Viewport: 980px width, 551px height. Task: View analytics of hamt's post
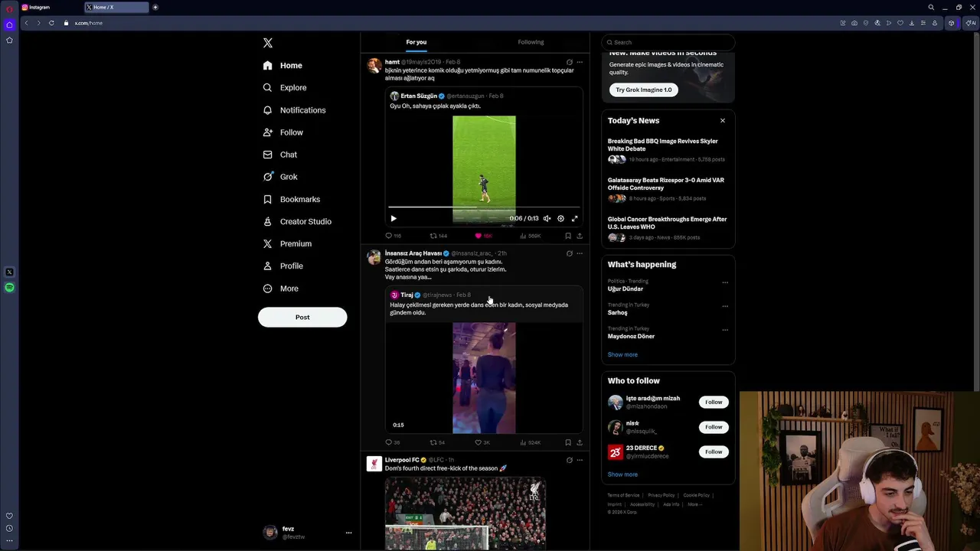click(530, 236)
